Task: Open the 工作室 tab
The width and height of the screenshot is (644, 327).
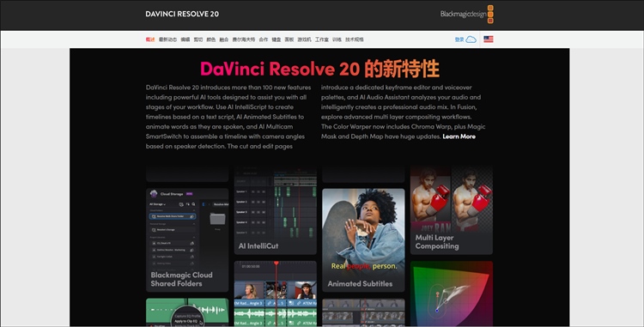Action: 322,39
